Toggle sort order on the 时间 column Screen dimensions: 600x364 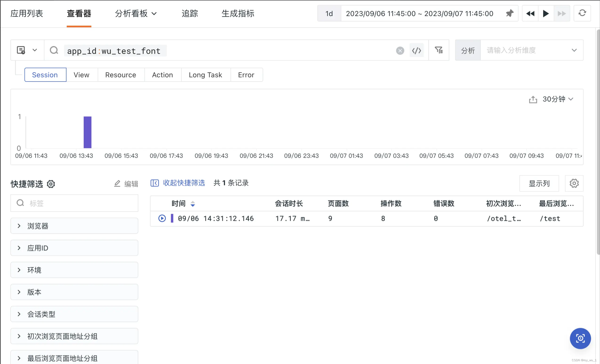[193, 204]
